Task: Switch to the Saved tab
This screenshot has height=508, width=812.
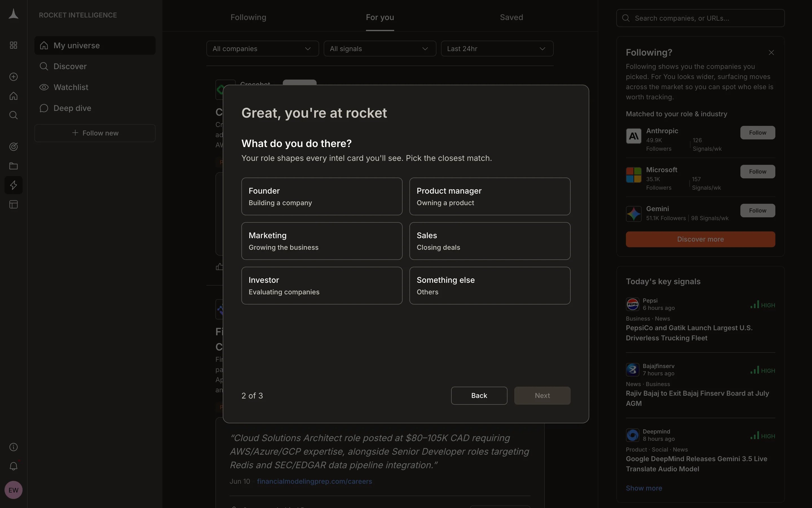Action: (x=511, y=17)
